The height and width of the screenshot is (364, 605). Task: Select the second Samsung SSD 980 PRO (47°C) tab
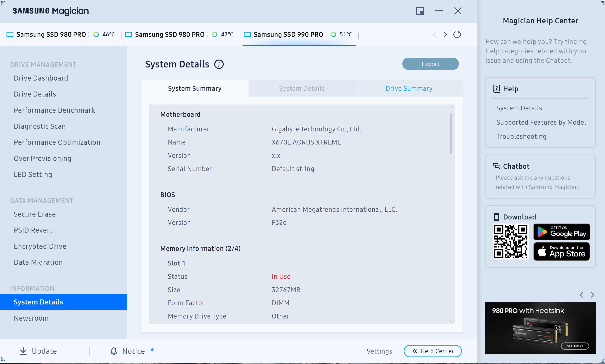(180, 34)
